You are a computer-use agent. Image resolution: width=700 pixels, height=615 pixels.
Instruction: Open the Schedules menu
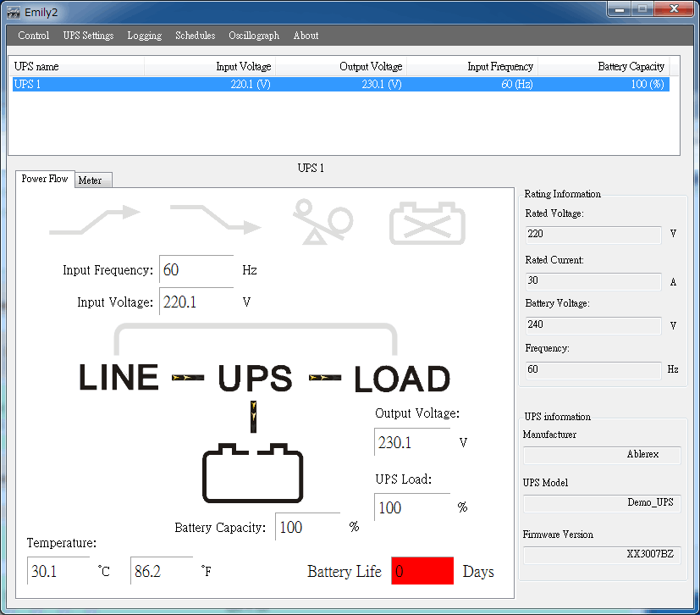196,36
